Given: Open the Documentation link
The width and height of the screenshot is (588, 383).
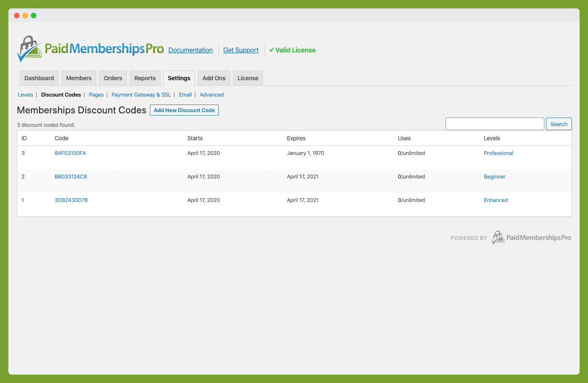Looking at the screenshot, I should coord(191,50).
